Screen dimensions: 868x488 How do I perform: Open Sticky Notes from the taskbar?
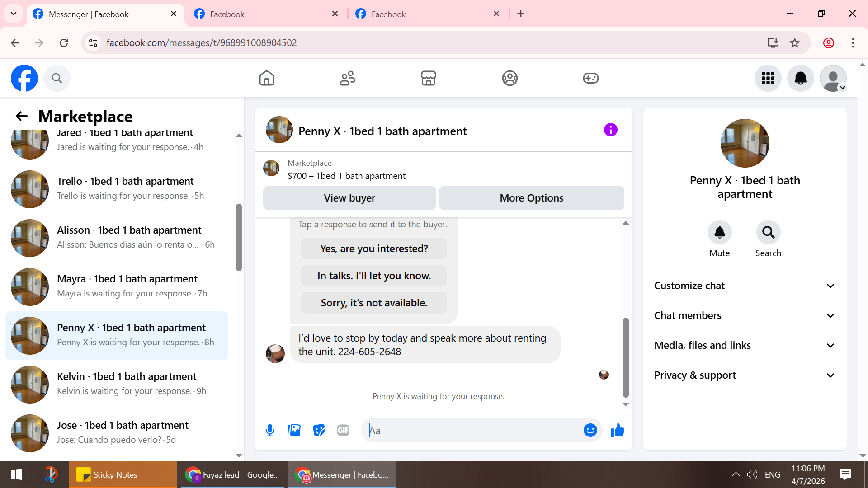pyautogui.click(x=123, y=474)
